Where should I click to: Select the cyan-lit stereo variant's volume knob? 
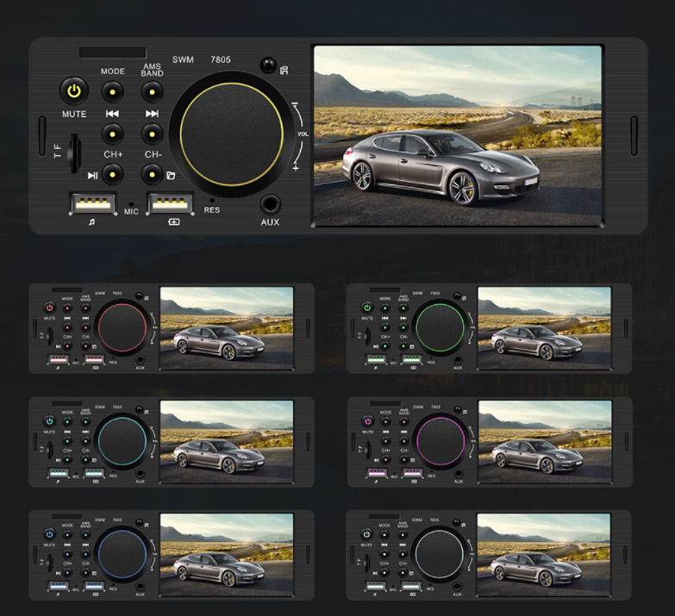(x=122, y=439)
